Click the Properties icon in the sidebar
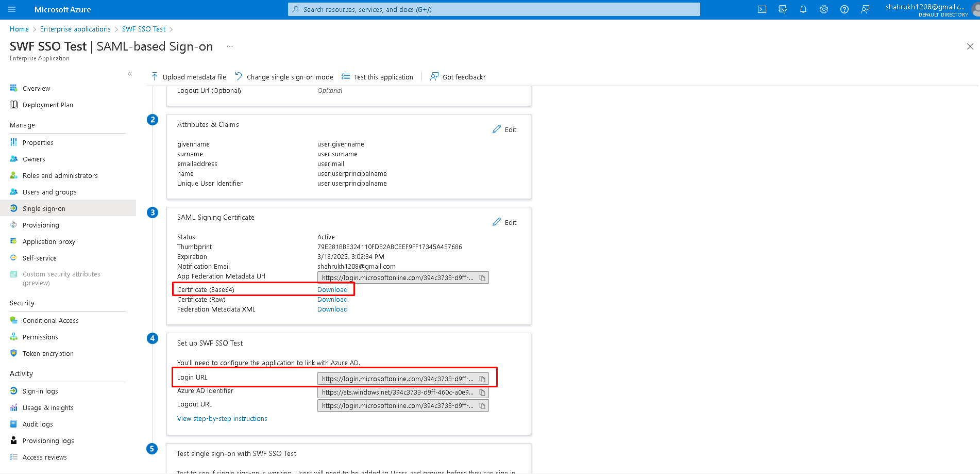The image size is (980, 474). 14,142
